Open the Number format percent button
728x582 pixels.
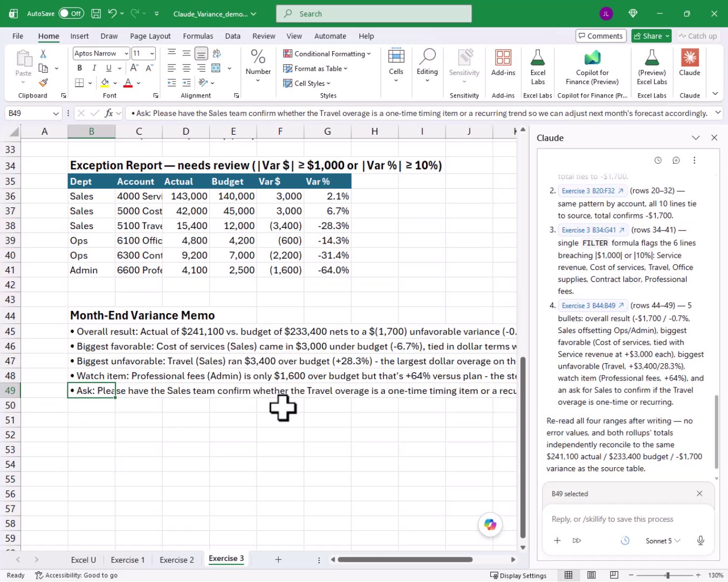[258, 66]
